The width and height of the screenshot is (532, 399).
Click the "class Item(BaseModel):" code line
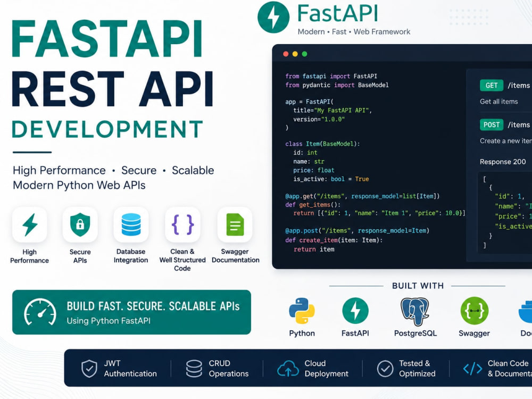click(323, 144)
